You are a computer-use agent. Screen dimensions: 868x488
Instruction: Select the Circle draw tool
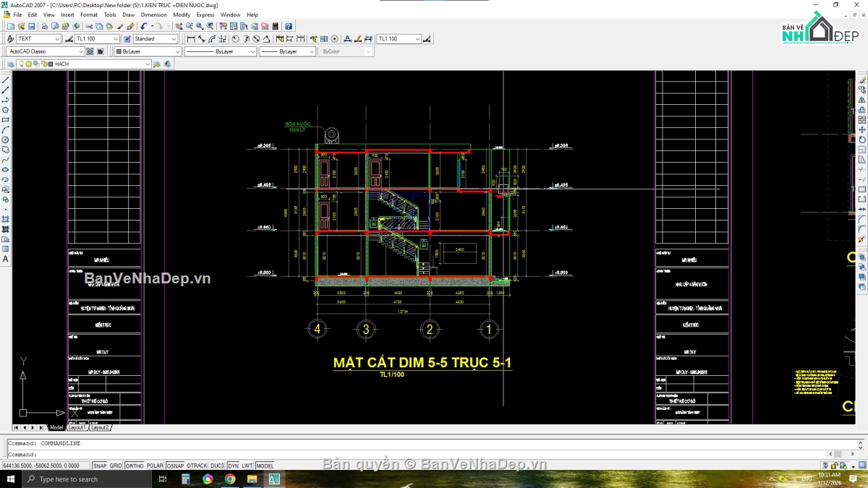[6, 140]
